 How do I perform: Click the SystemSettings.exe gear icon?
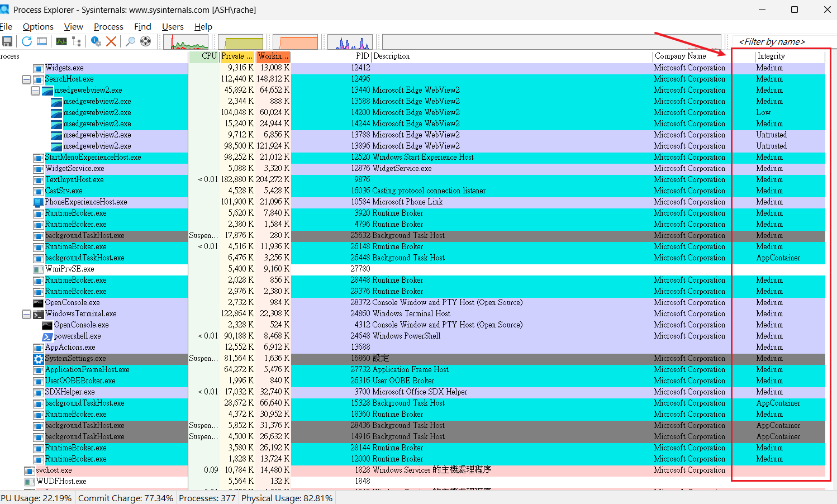39,359
